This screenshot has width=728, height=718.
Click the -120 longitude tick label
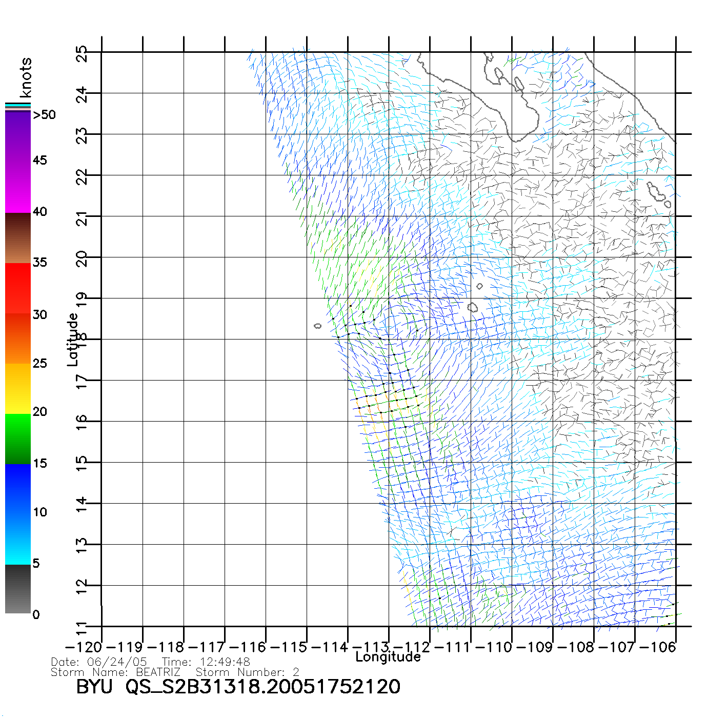[84, 647]
